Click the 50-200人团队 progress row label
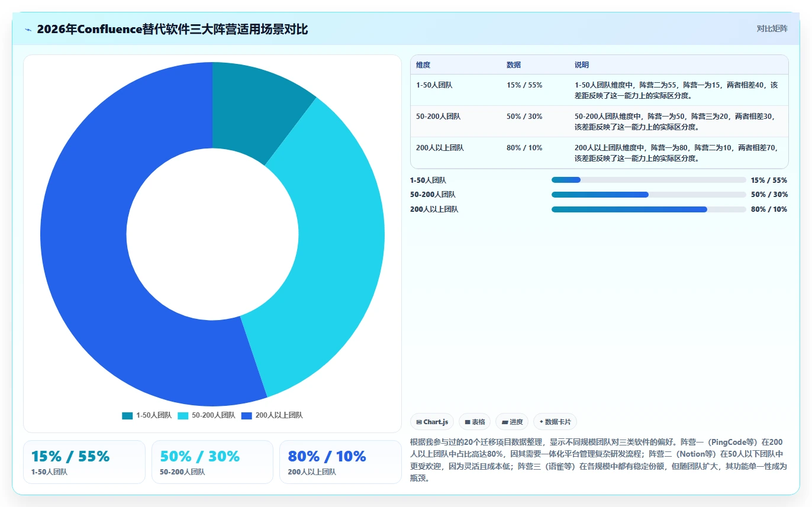The height and width of the screenshot is (507, 812). 433,195
